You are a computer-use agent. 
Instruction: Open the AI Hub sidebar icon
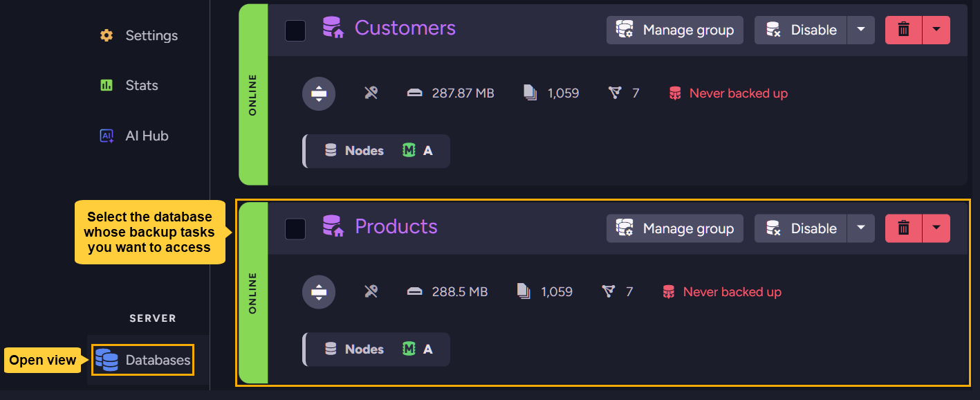tap(105, 136)
